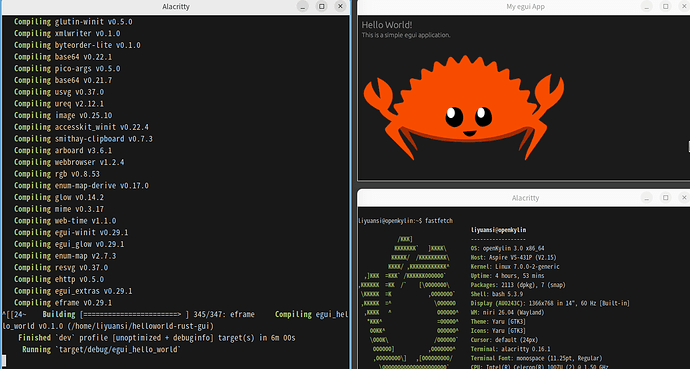Click the 'Compiling base64 v0.21.7' line
Image resolution: width=690 pixels, height=369 pixels.
coord(63,80)
